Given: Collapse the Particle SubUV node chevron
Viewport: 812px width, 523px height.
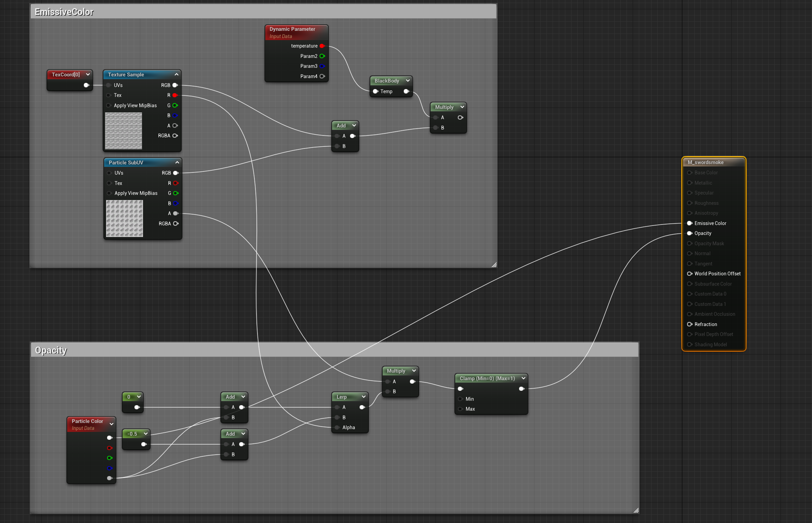Looking at the screenshot, I should [x=177, y=162].
